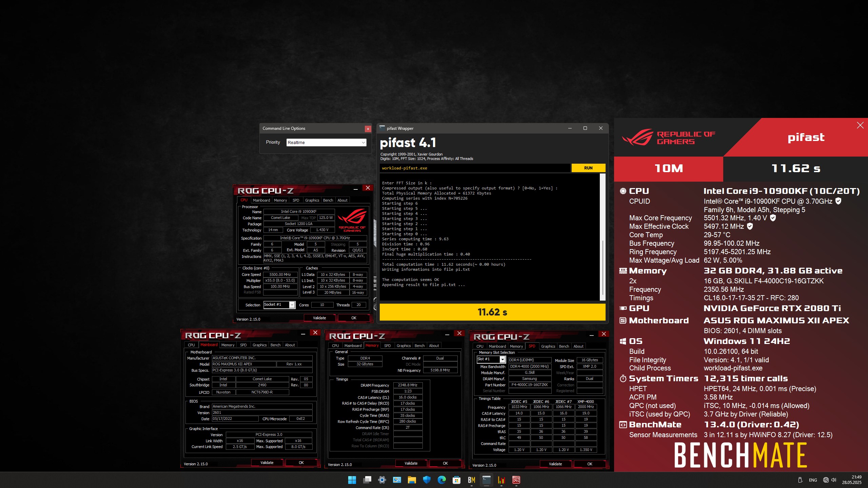The image size is (868, 488).
Task: Open Control Panel taskbar icon
Action: 397,480
